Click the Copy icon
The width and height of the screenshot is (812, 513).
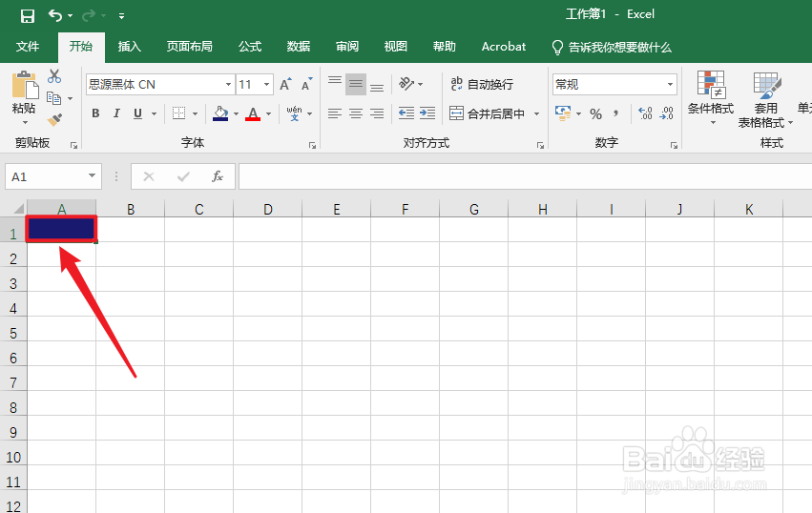coord(53,98)
